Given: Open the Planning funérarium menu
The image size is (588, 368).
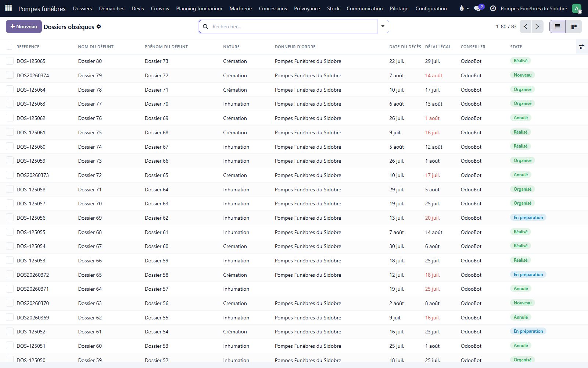Looking at the screenshot, I should tap(199, 8).
